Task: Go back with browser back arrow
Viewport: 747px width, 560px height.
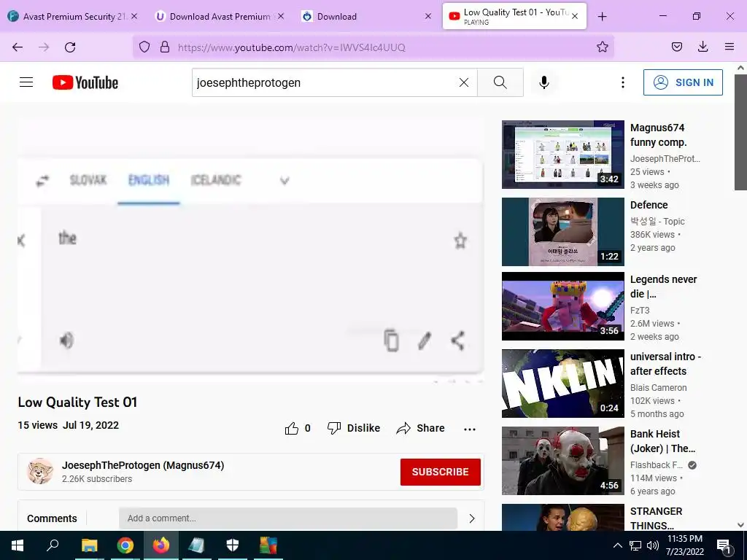Action: coord(18,47)
